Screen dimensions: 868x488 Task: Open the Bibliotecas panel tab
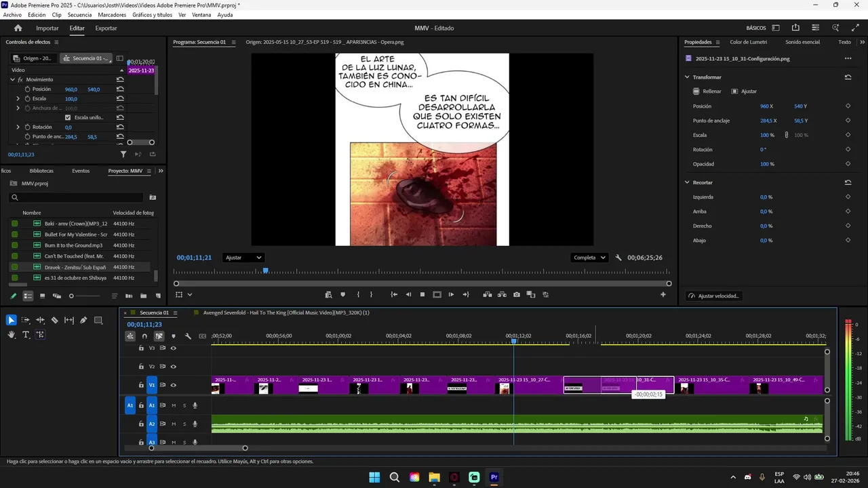pyautogui.click(x=41, y=171)
